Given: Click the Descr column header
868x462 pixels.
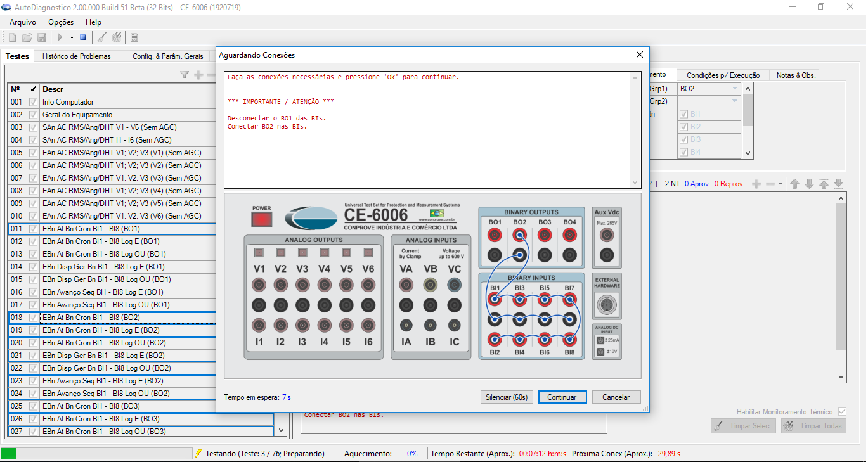Looking at the screenshot, I should pyautogui.click(x=128, y=89).
